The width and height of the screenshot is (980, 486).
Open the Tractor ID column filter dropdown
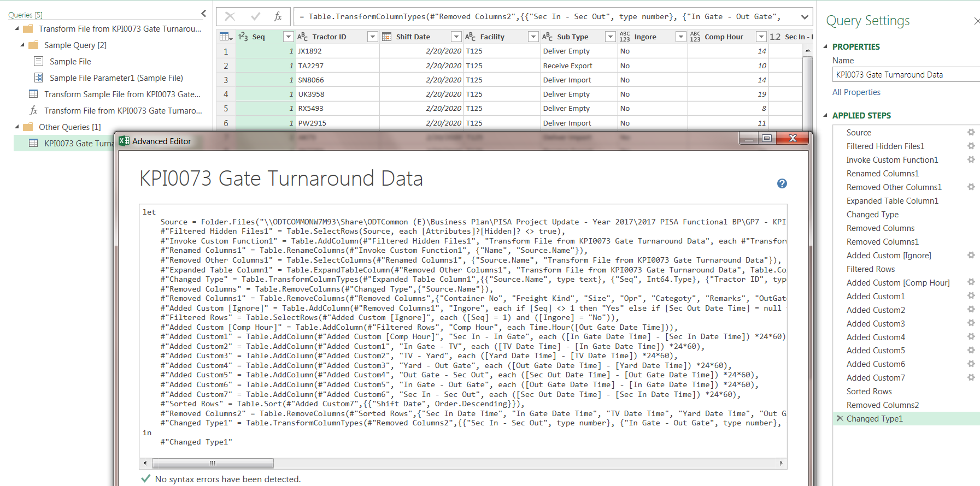(x=373, y=37)
